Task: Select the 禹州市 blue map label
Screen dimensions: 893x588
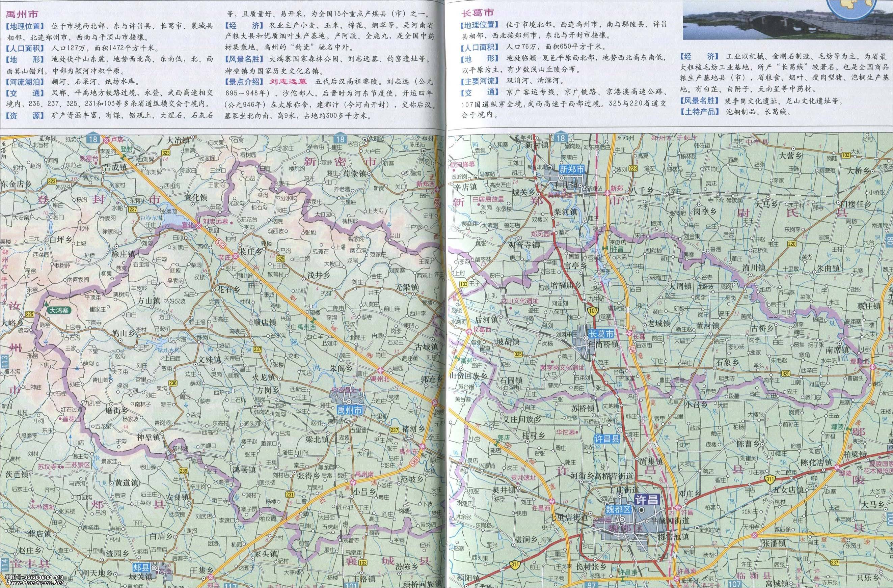Action: tap(349, 410)
